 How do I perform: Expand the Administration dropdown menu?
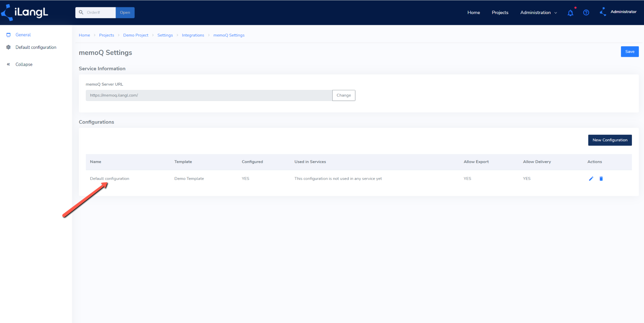(539, 12)
